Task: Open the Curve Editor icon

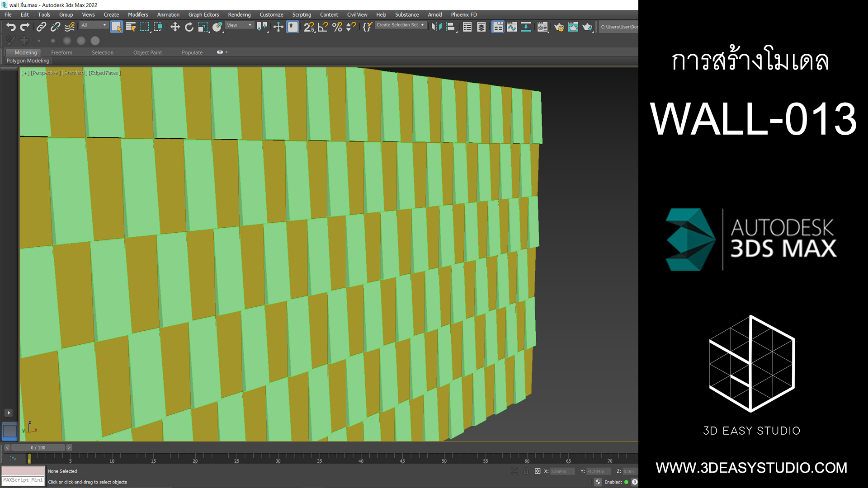Action: click(512, 27)
